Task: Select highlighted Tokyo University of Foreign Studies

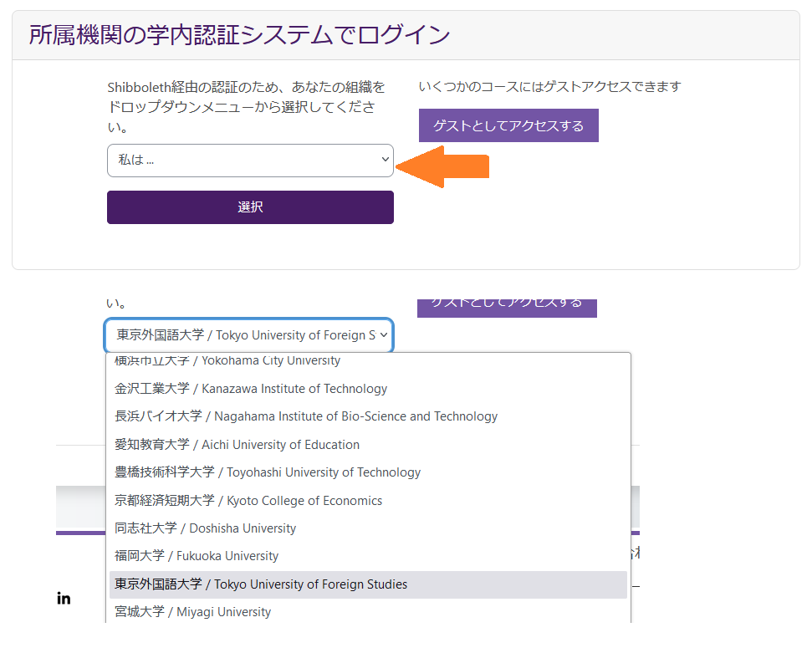Action: pyautogui.click(x=368, y=584)
